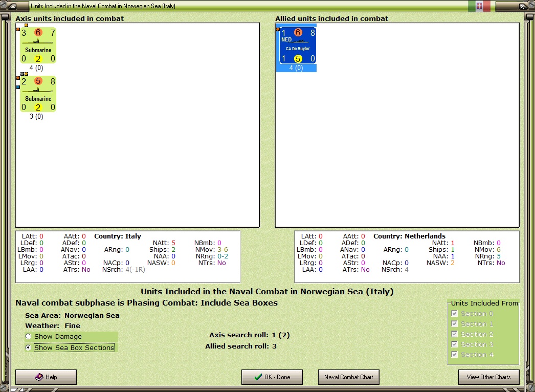Toggle the Section 4 checkbox
The width and height of the screenshot is (535, 392).
(x=454, y=355)
